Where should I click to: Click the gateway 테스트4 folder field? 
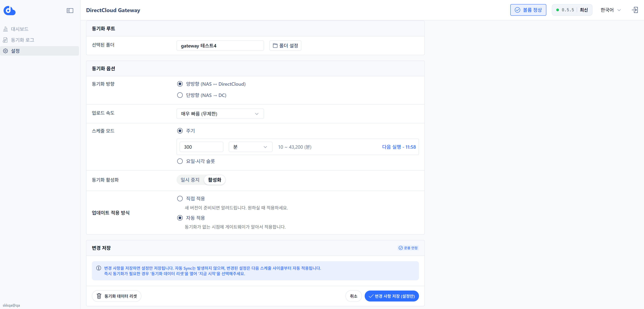(x=220, y=46)
